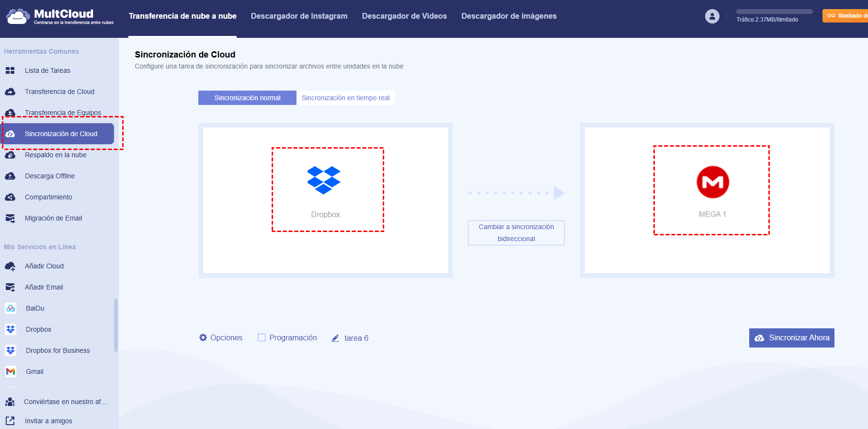Viewport: 868px width, 429px height.
Task: Click the Dropbox sidebar service icon
Action: pos(11,329)
